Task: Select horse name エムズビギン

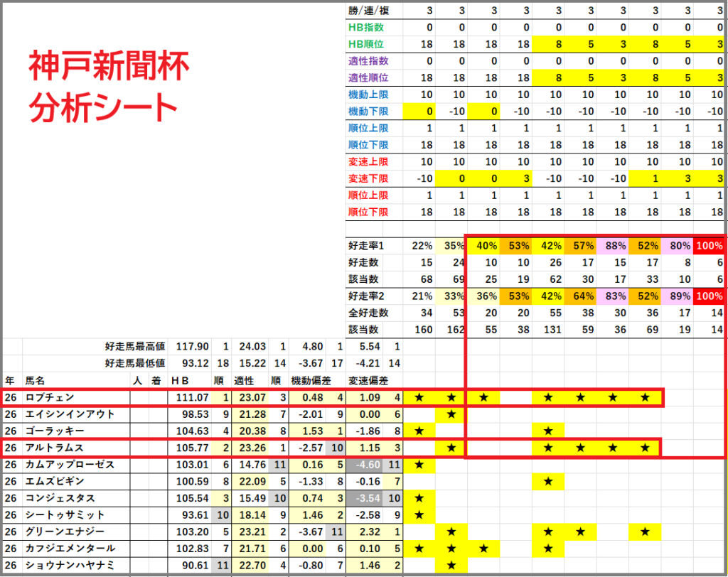Action: [x=55, y=481]
